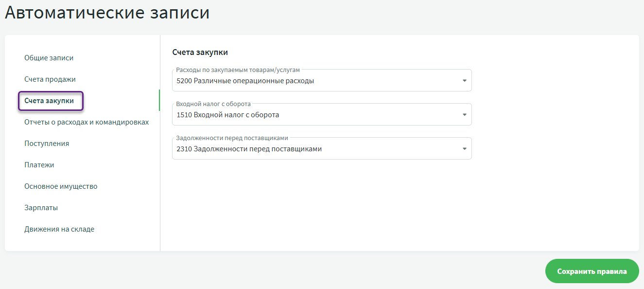Viewport: 644px width, 289px height.
Task: Open the Платежи section
Action: [x=39, y=165]
